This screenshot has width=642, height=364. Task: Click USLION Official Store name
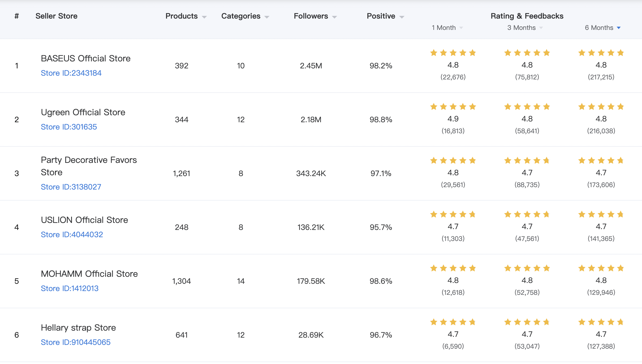pos(84,220)
